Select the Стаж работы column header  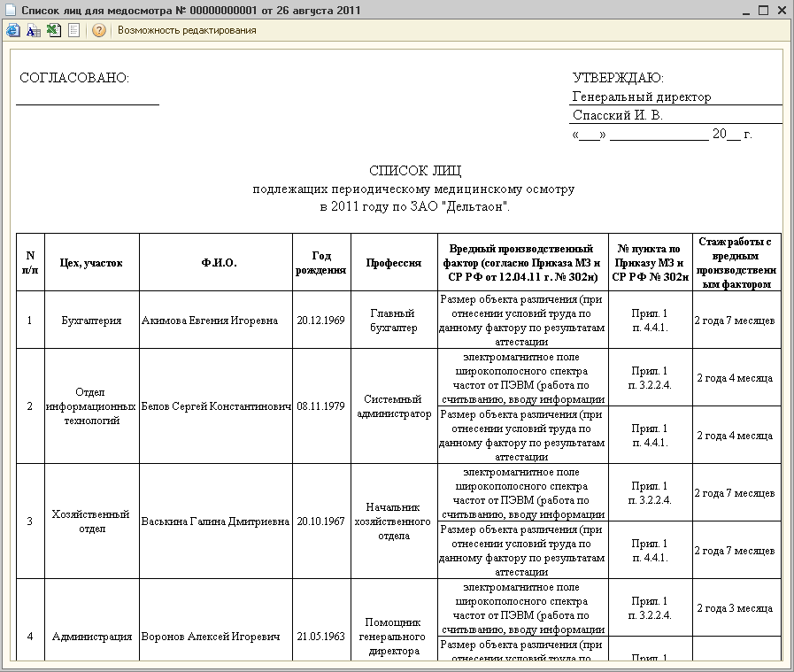pyautogui.click(x=736, y=262)
